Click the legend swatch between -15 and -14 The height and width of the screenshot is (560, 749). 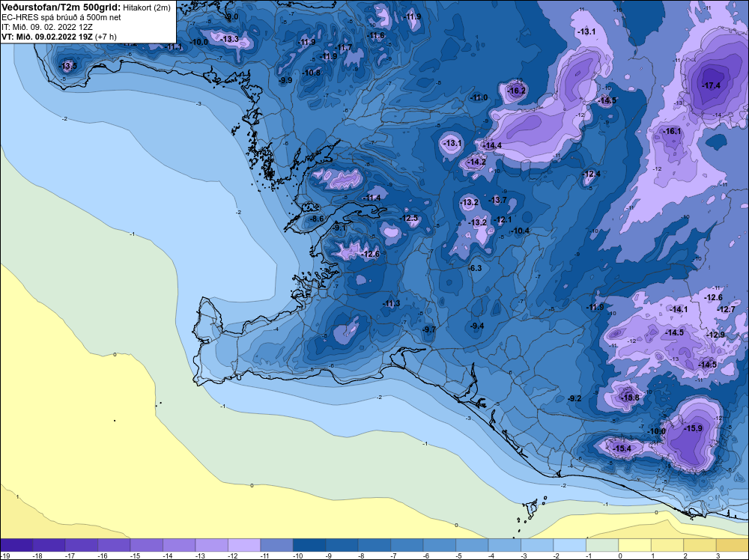147,545
